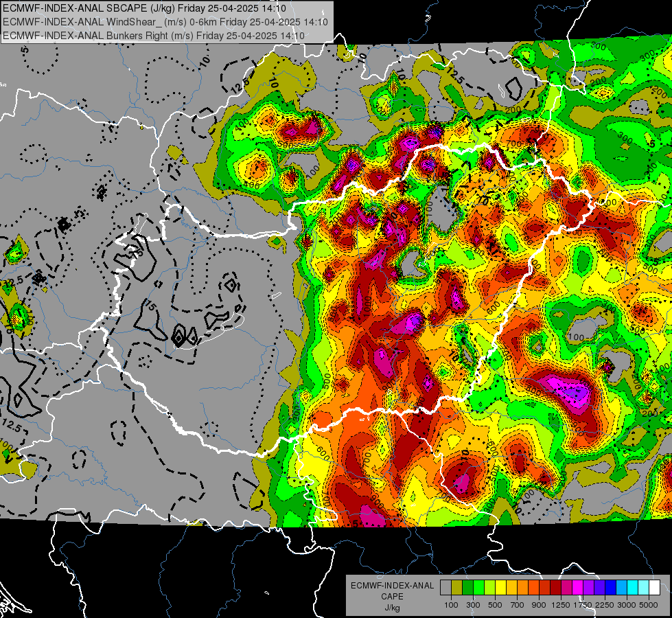Click the Bunkers Right header line
Viewport: 672px width, 618px height.
(x=154, y=36)
